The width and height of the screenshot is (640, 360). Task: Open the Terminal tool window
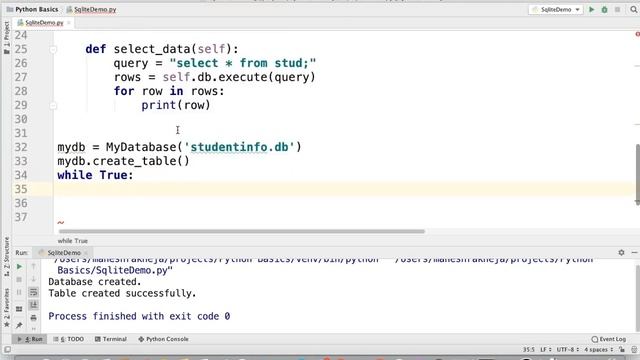[111, 339]
